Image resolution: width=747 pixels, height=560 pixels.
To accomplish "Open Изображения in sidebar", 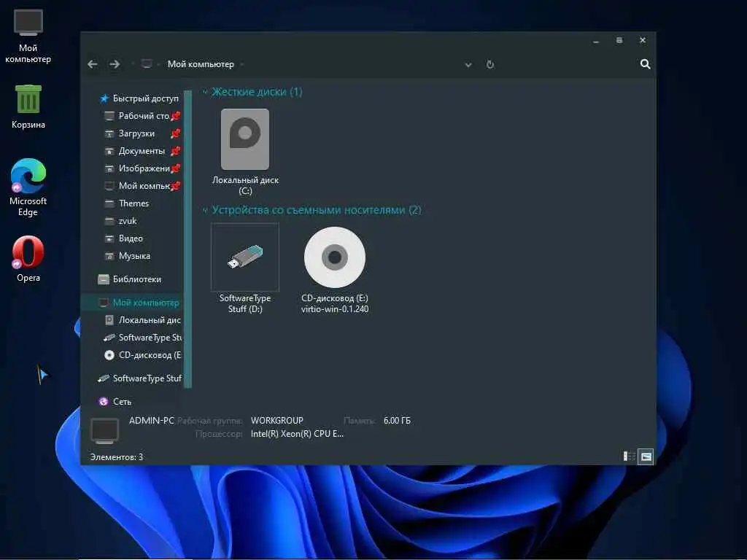I will pyautogui.click(x=142, y=168).
